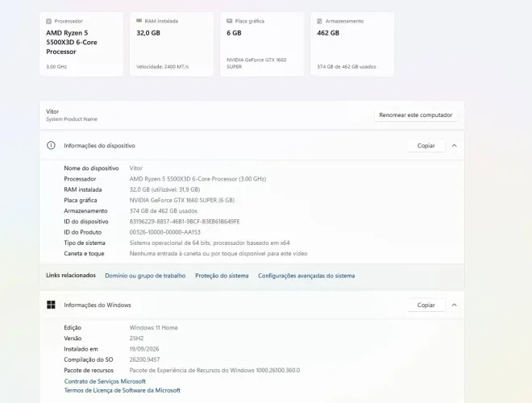Click 'ID do Produto' label

(82, 232)
